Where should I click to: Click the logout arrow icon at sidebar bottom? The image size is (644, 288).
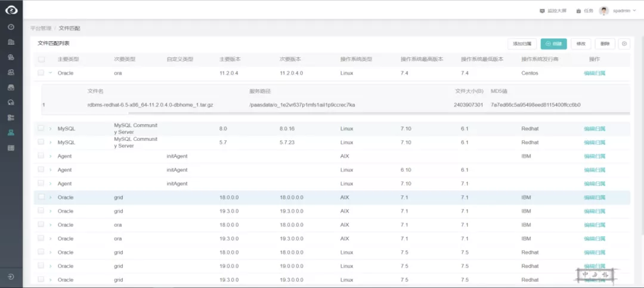point(11,277)
